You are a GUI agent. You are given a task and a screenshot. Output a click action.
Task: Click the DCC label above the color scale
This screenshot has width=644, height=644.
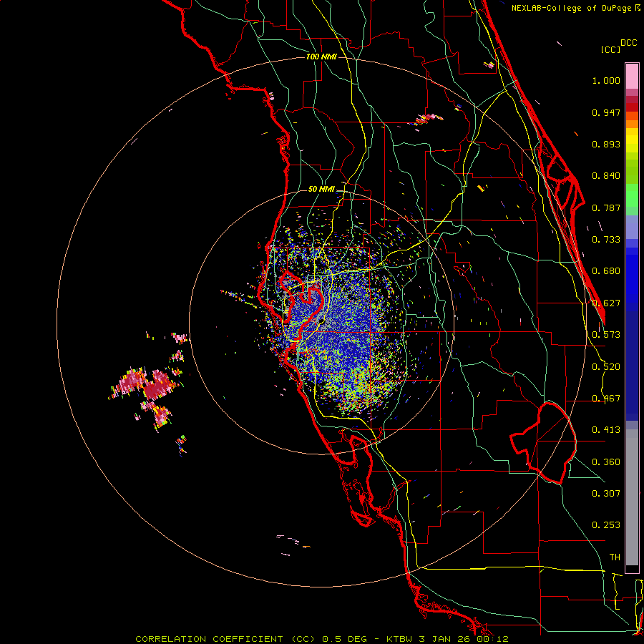[628, 43]
